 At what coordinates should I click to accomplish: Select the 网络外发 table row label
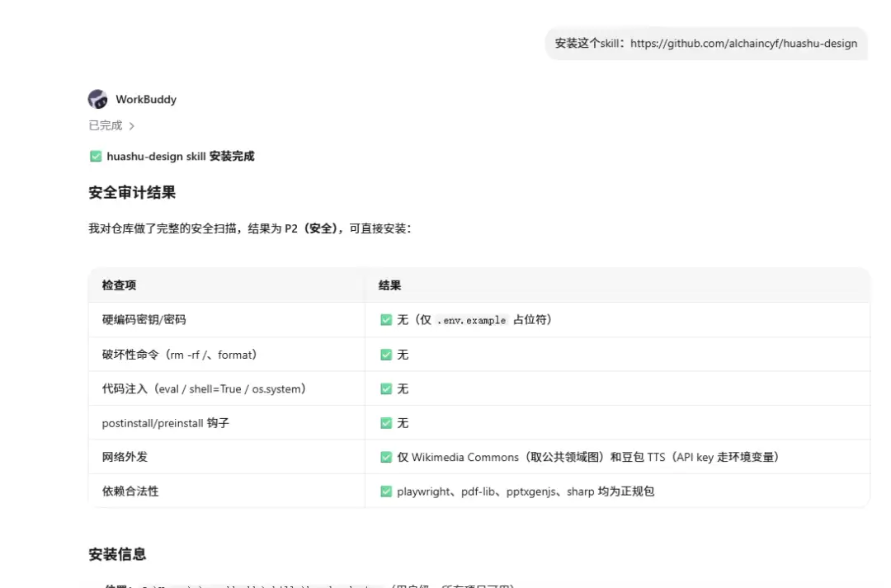(x=125, y=457)
